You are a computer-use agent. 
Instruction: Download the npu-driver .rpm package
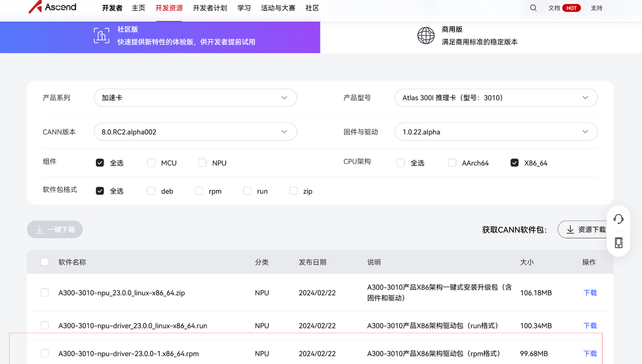point(590,354)
